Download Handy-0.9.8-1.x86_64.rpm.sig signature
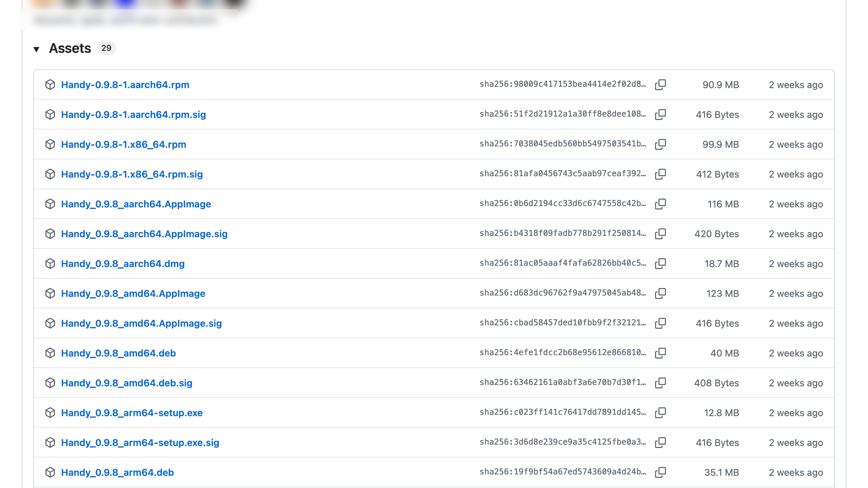This screenshot has height=488, width=868. coord(132,174)
